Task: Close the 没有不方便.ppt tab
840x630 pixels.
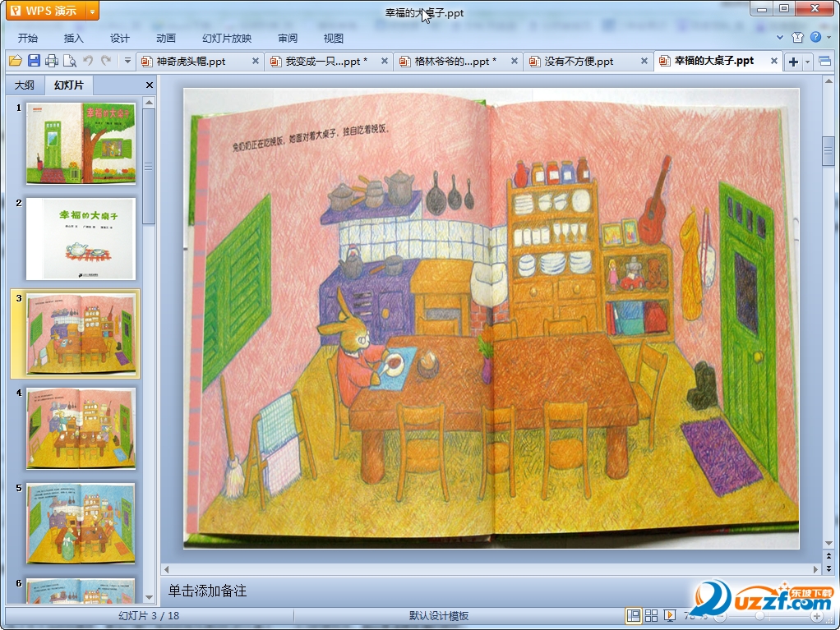Action: tap(644, 62)
